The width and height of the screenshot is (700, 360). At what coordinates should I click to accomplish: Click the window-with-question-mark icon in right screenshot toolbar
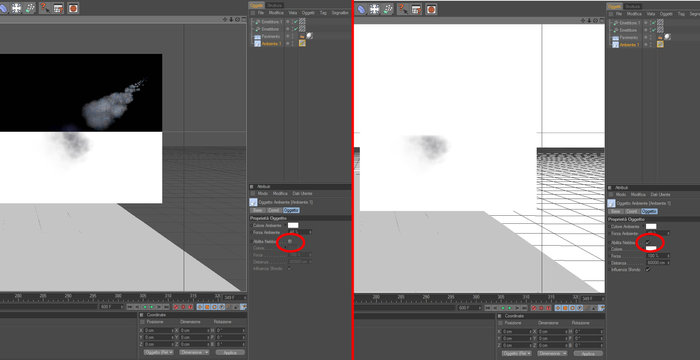click(x=416, y=9)
